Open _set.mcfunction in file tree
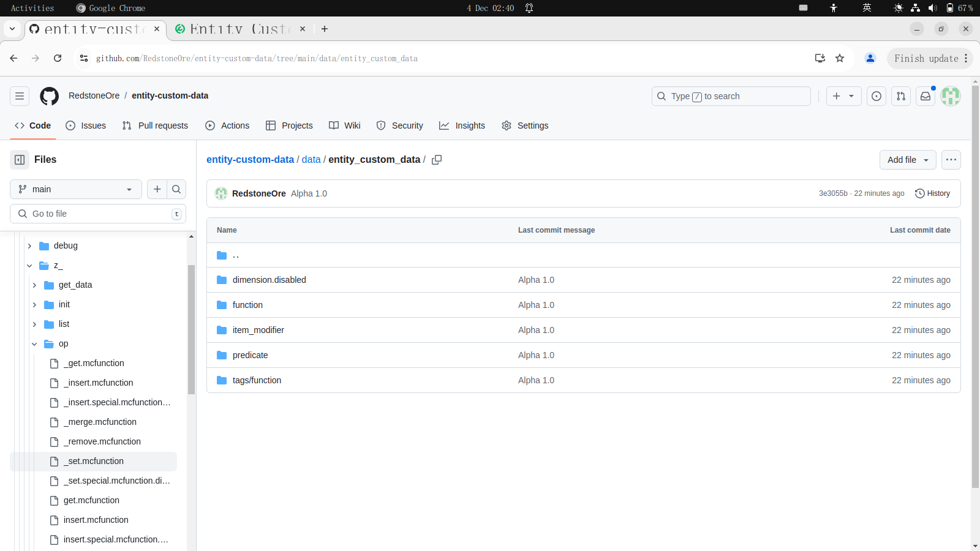 [x=93, y=462]
